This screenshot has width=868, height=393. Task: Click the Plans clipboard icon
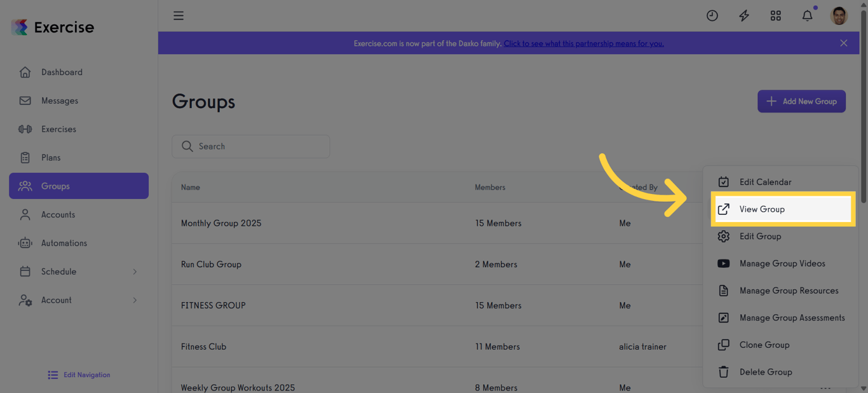[25, 158]
